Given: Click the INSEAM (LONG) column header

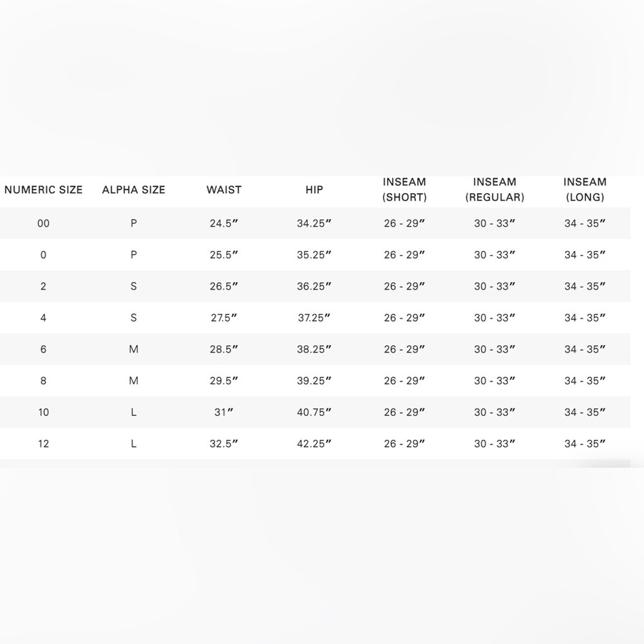Looking at the screenshot, I should click(x=585, y=189).
